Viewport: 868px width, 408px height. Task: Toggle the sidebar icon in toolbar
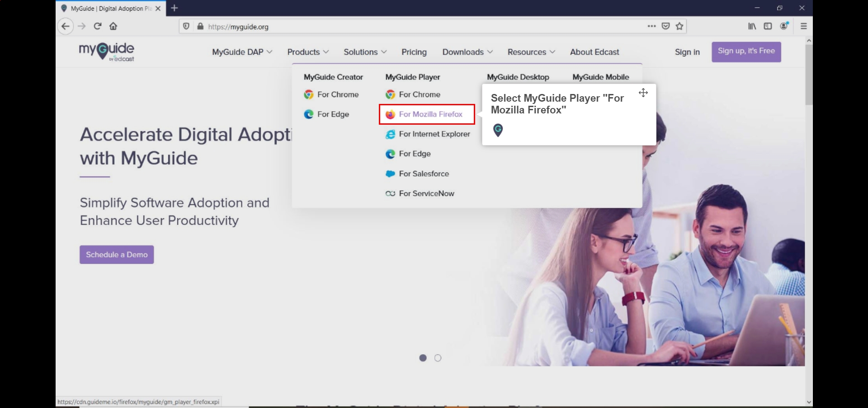point(768,26)
